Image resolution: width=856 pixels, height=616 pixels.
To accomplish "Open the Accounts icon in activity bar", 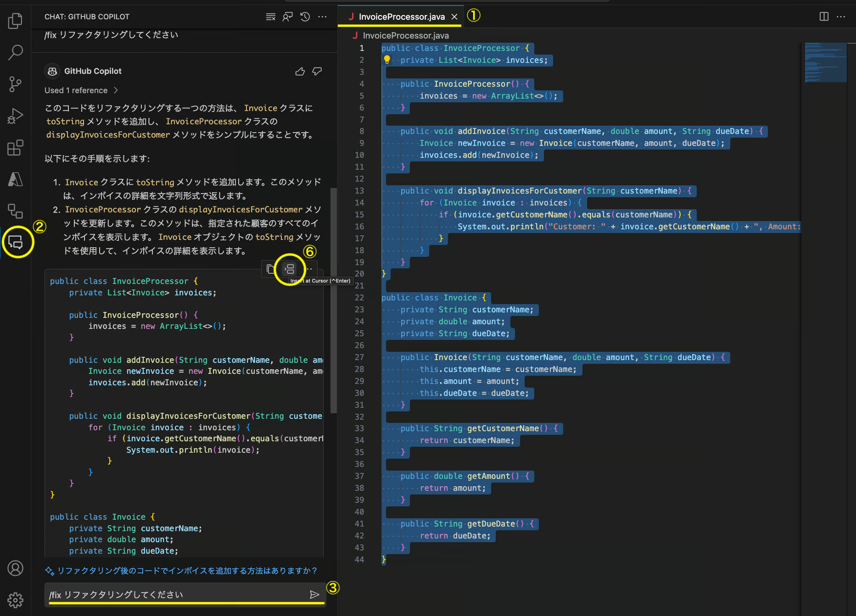I will click(15, 568).
